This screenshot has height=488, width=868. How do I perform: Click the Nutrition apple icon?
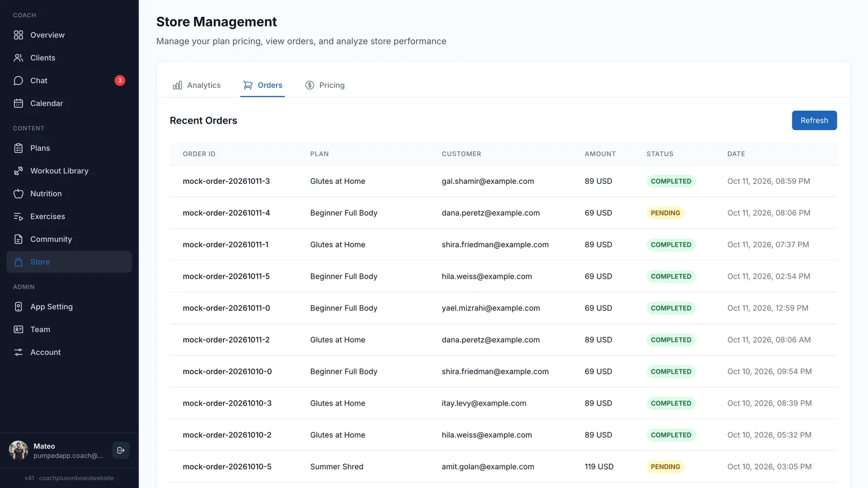(x=18, y=194)
